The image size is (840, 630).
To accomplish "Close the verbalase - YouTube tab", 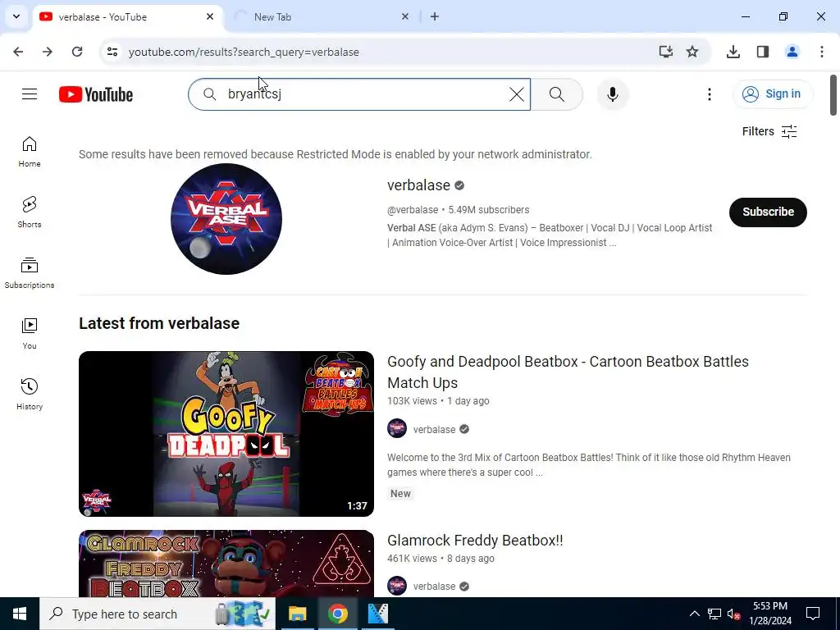I will pos(210,16).
